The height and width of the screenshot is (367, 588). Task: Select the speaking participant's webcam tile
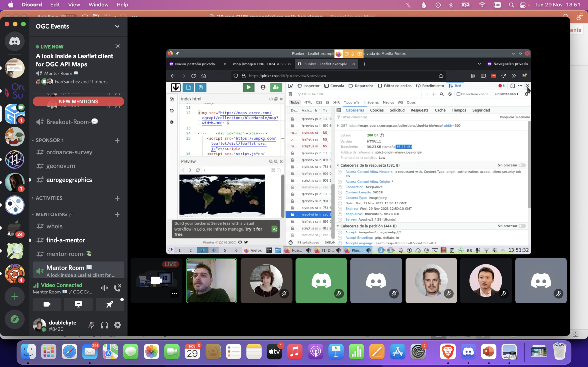tap(211, 281)
